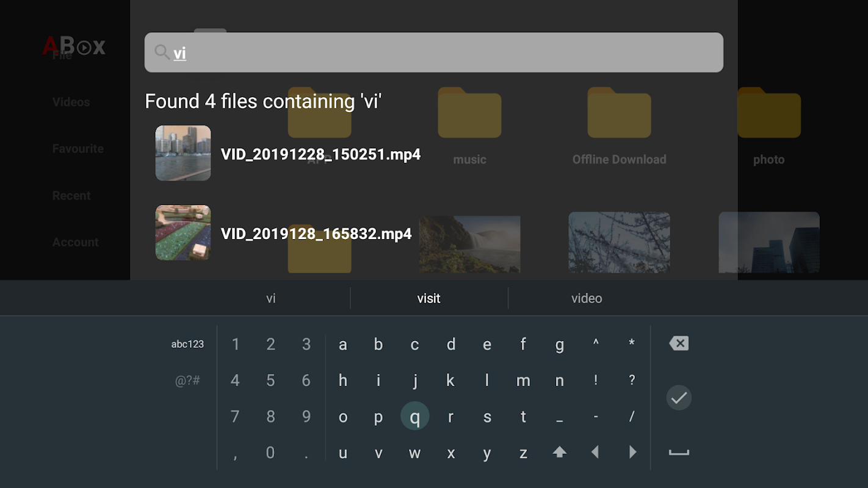Viewport: 868px width, 488px height.
Task: Tap the space bar key
Action: [679, 453]
